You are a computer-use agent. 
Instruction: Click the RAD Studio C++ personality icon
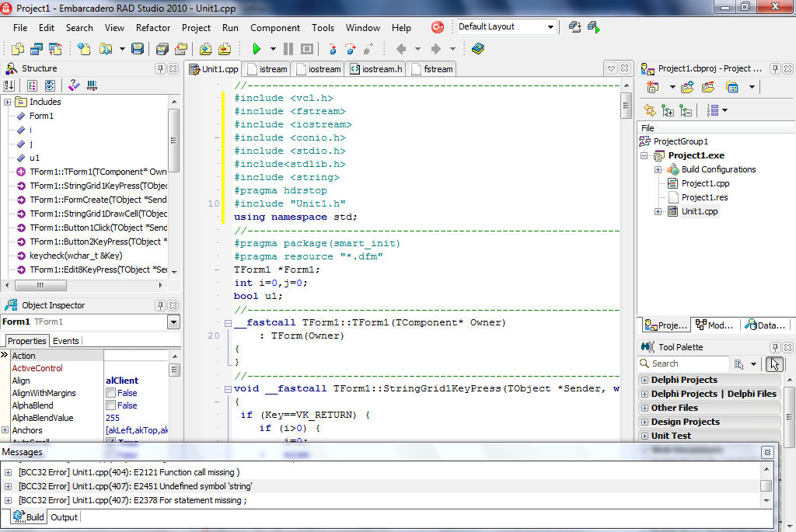[x=438, y=27]
